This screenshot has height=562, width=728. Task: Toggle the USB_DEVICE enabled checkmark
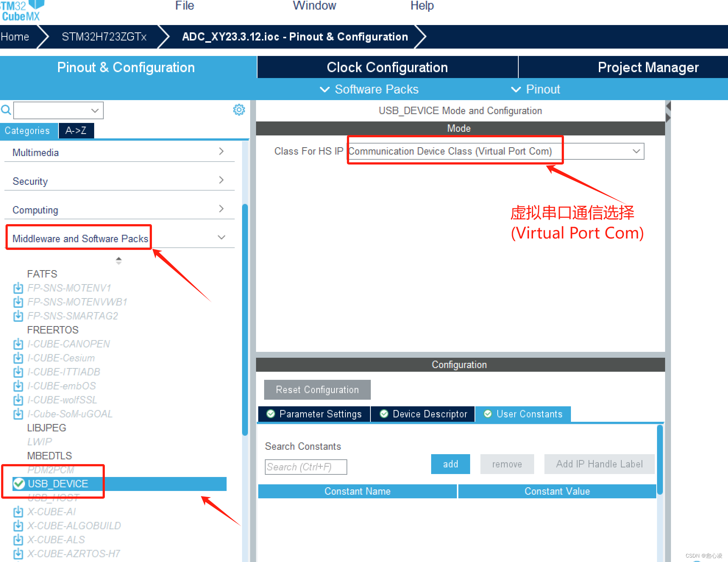(19, 484)
